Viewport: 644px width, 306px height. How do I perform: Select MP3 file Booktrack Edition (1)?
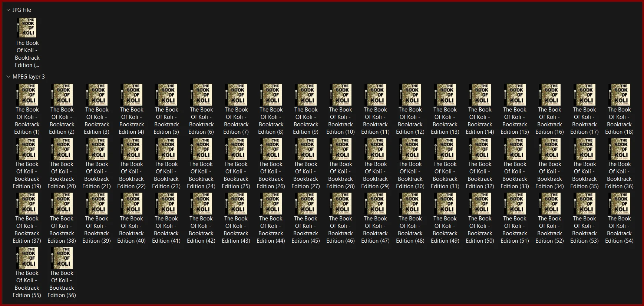tap(27, 110)
